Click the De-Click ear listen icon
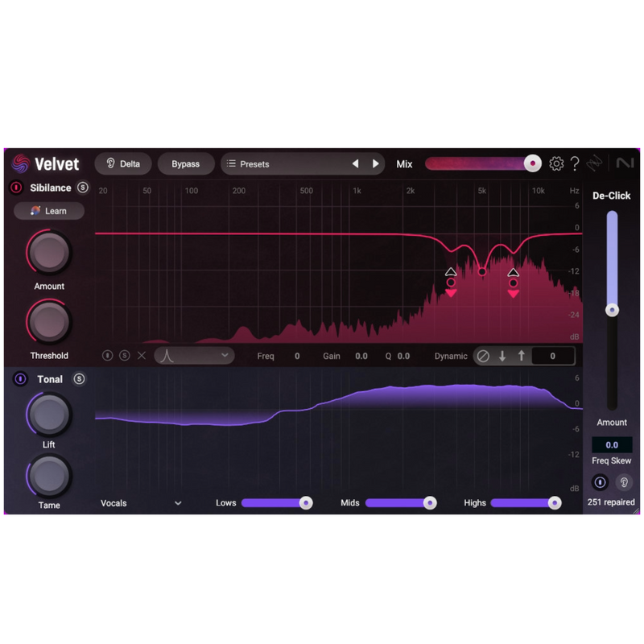 click(x=623, y=482)
